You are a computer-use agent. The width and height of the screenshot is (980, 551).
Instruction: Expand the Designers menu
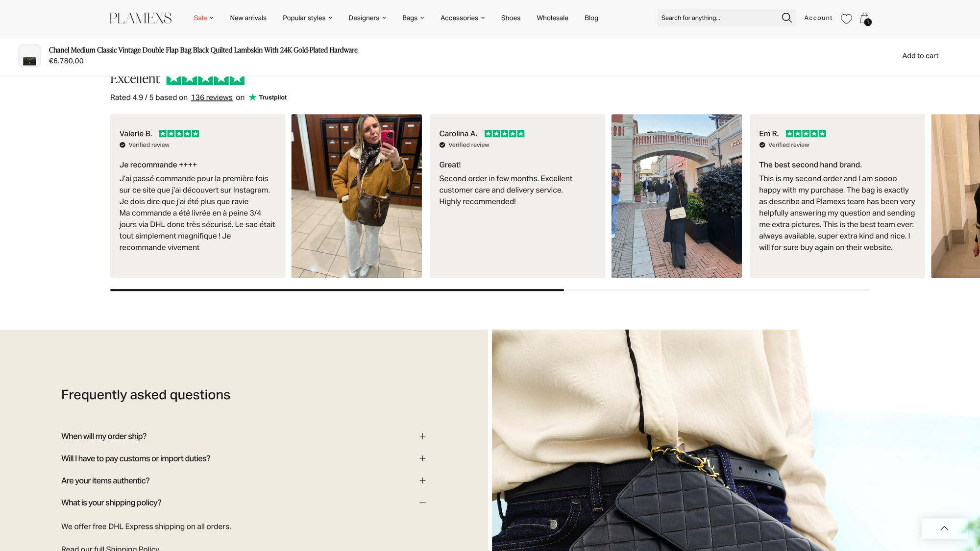[x=367, y=18]
